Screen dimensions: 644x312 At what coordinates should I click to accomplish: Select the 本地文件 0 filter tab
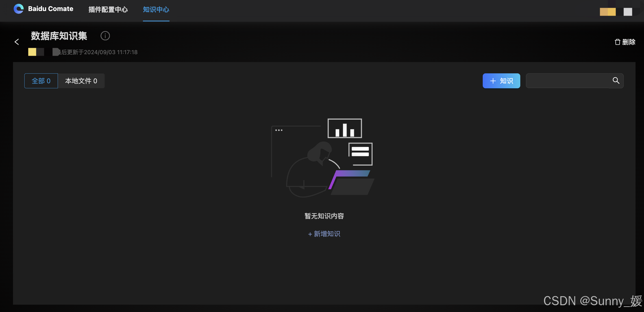point(81,81)
